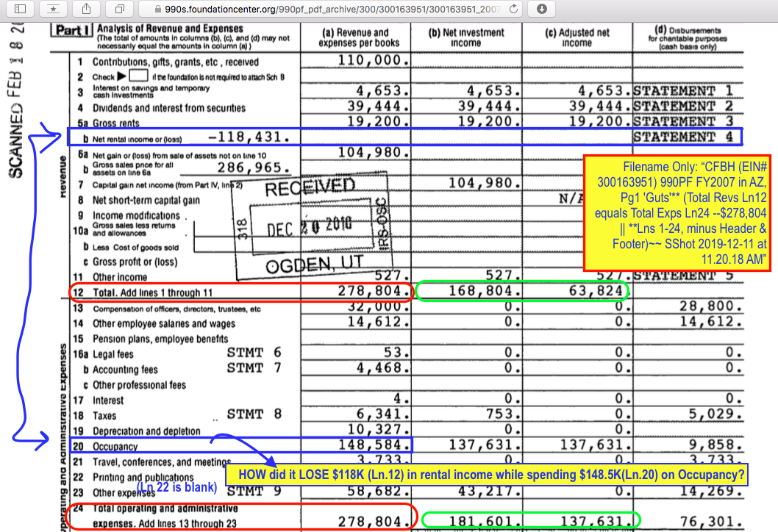778x532 pixels.
Task: Click the Share icon in the toolbar
Action: pos(87,9)
